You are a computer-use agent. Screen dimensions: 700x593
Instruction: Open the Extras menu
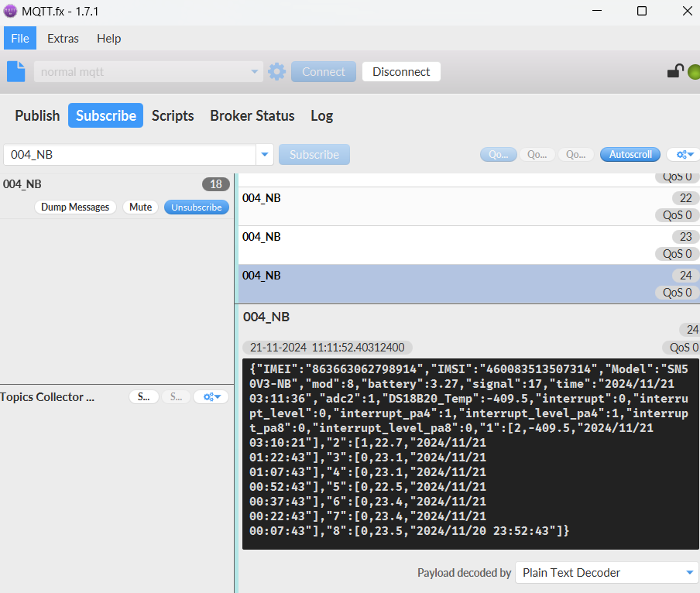[x=63, y=39]
